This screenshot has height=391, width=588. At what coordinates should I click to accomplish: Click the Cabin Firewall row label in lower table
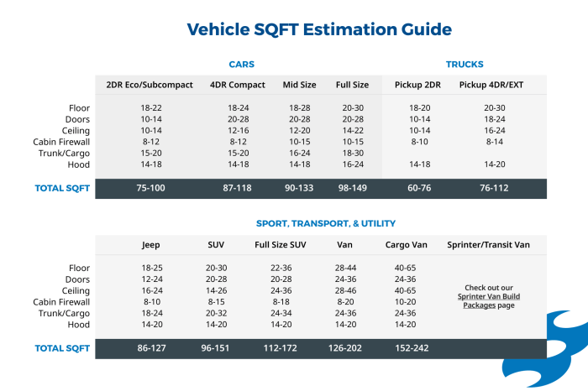(x=61, y=302)
